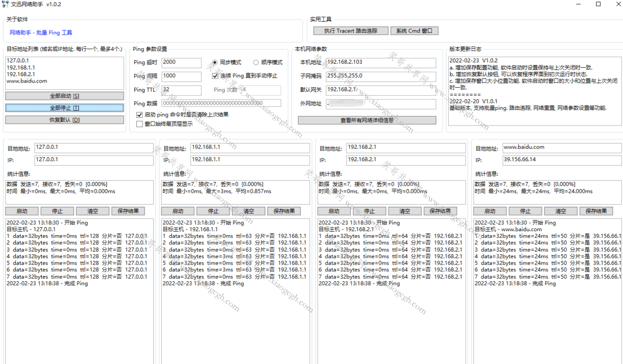
Task: Click 目地地址 field of the 127.0.0.1 panel
Action: (94, 148)
